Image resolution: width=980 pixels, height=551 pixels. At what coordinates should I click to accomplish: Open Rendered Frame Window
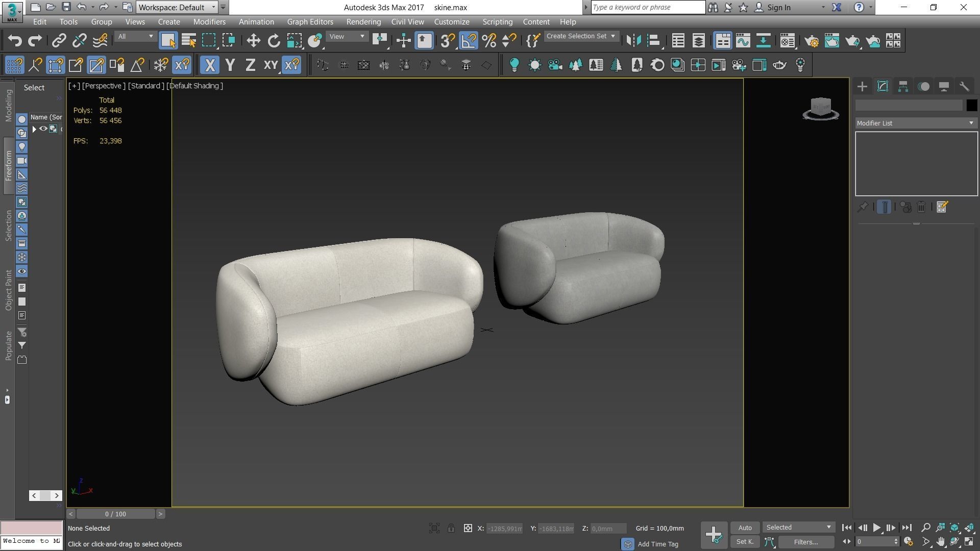point(832,40)
